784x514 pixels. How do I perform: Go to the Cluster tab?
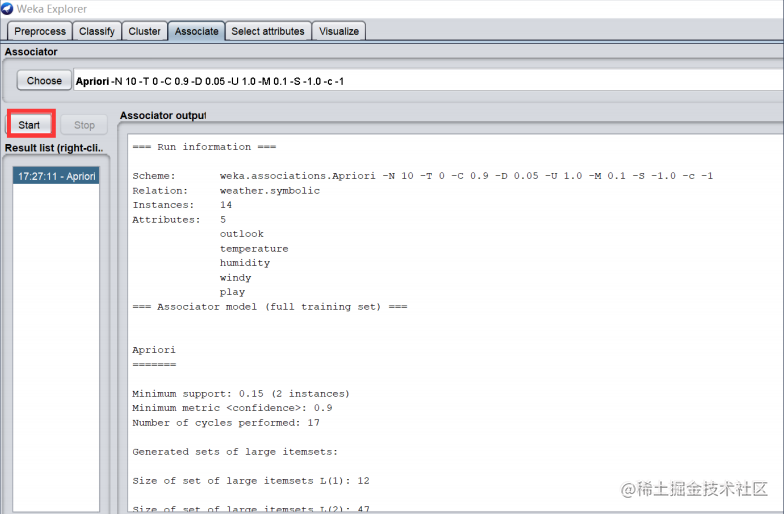tap(144, 31)
